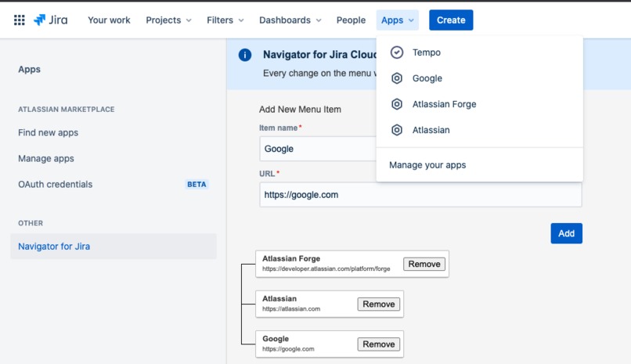Click the Create button

coord(451,20)
